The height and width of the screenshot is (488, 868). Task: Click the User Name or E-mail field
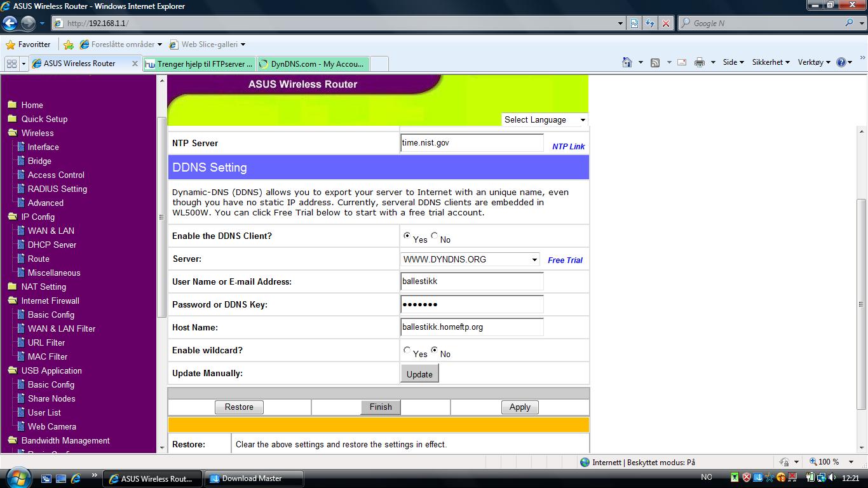[x=472, y=281]
